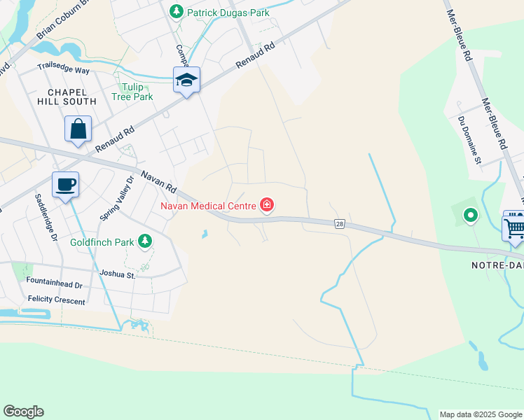Click the Chapel Hill South neighbourhood label

(x=67, y=97)
